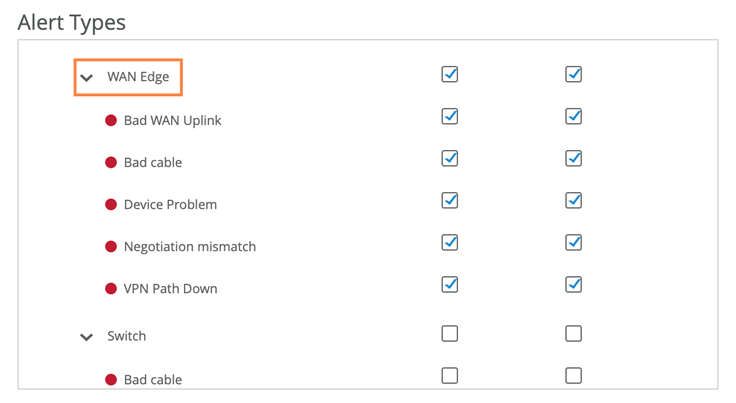Uncheck right checkbox for VPN Path Down
Image resolution: width=736 pixels, height=403 pixels.
(x=573, y=284)
